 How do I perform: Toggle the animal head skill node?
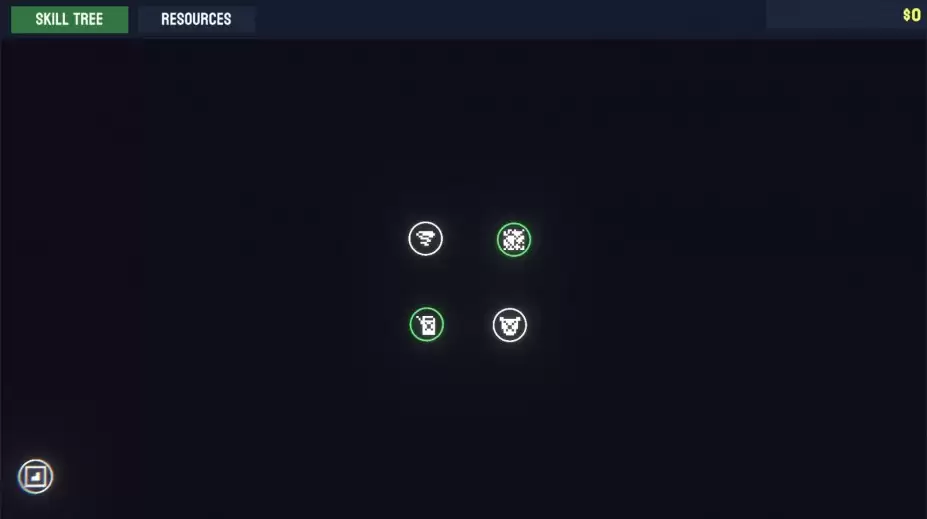pyautogui.click(x=510, y=325)
